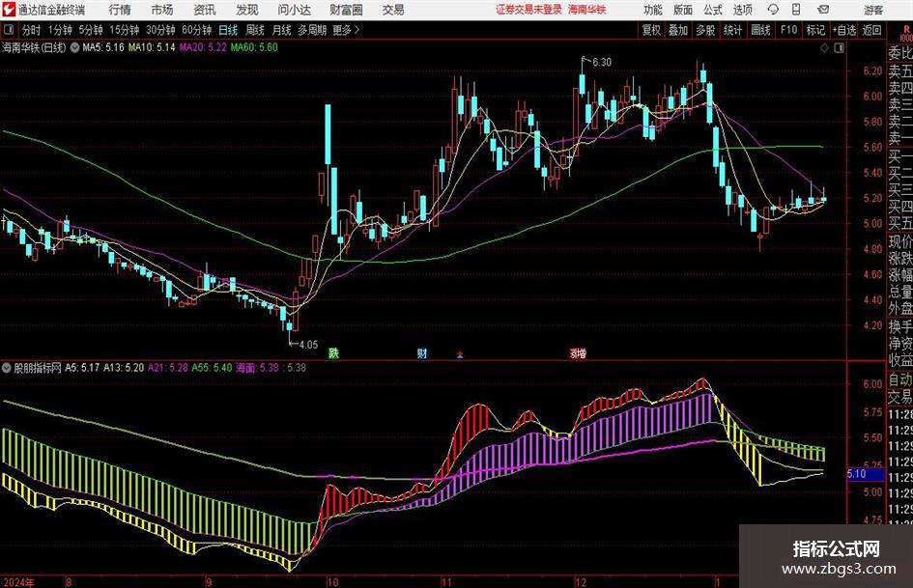Click the 复权 toolbar button
The image size is (913, 588).
[x=651, y=30]
